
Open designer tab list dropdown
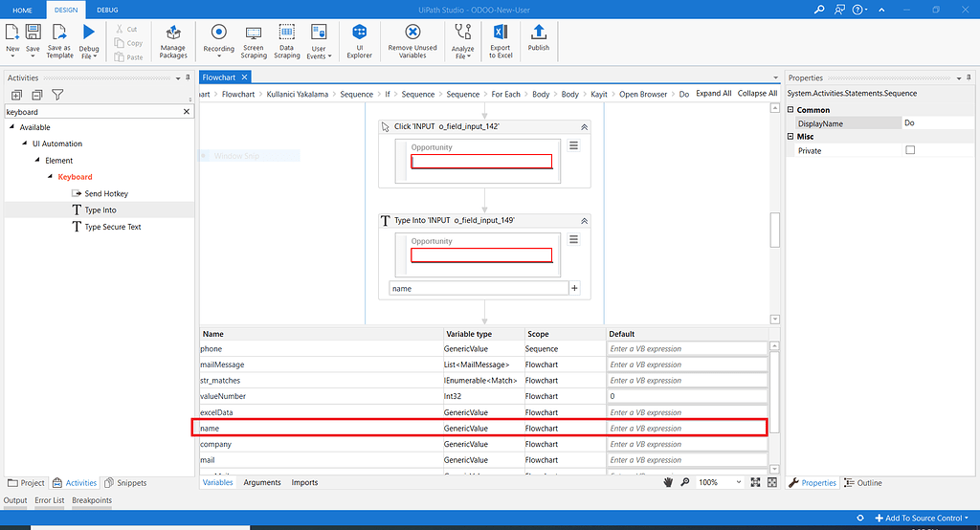[775, 77]
